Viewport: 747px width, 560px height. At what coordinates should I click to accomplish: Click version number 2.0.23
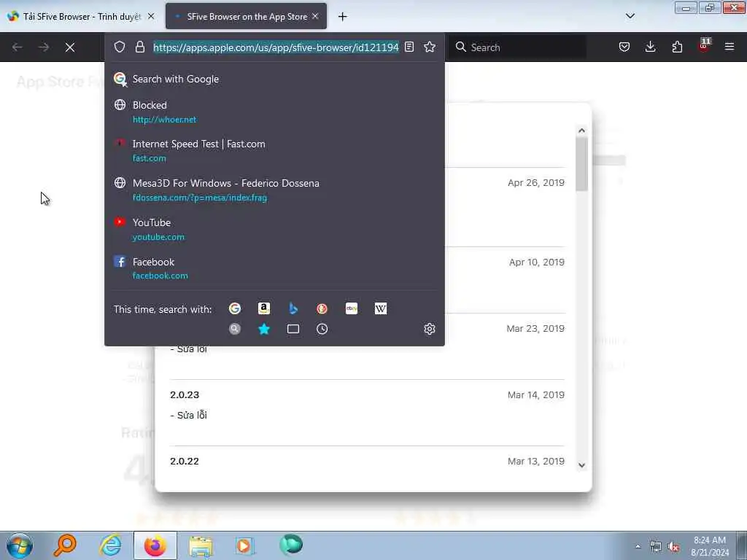click(x=185, y=394)
